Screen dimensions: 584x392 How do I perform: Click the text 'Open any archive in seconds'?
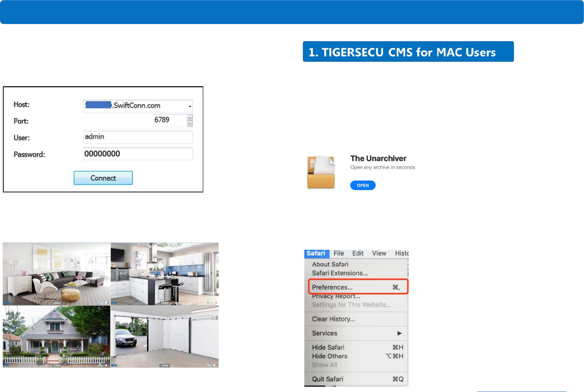[383, 167]
